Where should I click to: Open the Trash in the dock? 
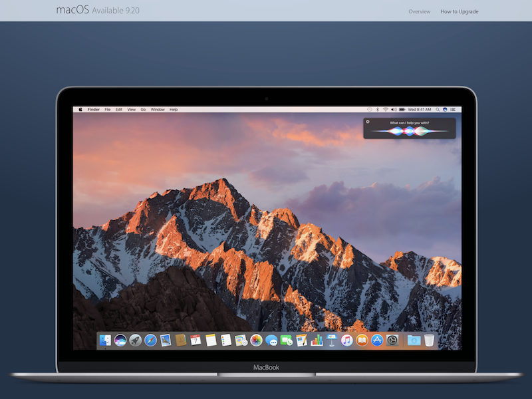click(x=429, y=340)
